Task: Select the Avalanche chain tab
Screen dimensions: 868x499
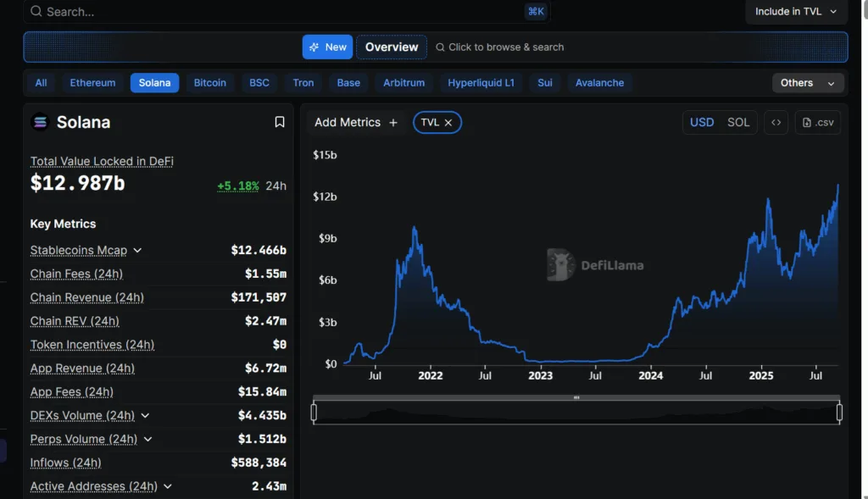Action: pyautogui.click(x=599, y=83)
